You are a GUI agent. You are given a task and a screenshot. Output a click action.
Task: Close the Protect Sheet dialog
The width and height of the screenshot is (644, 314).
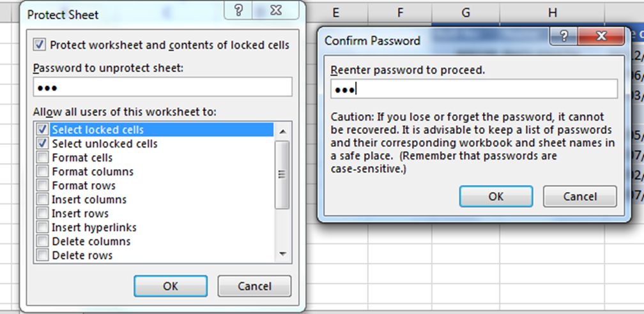tap(275, 10)
